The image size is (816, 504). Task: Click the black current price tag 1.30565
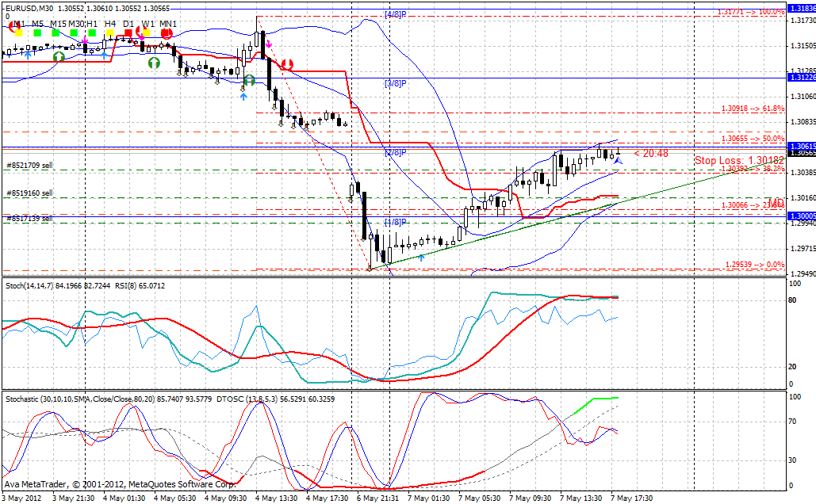(802, 153)
